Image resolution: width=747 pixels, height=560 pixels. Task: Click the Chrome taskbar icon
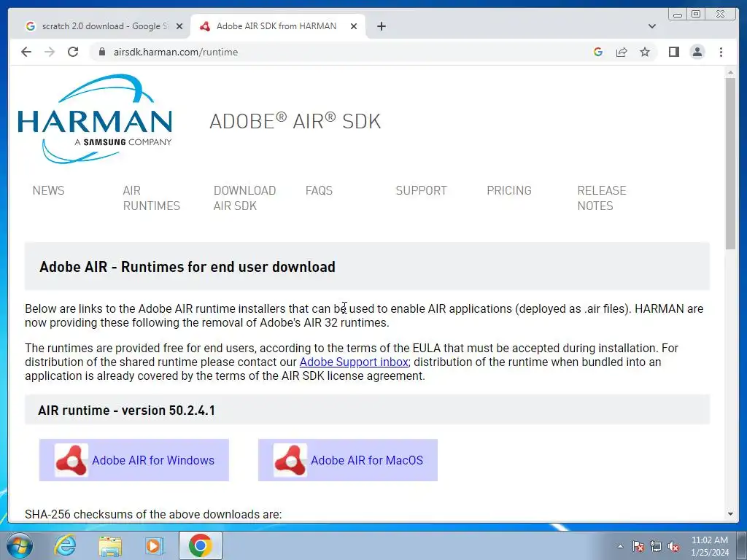(200, 545)
